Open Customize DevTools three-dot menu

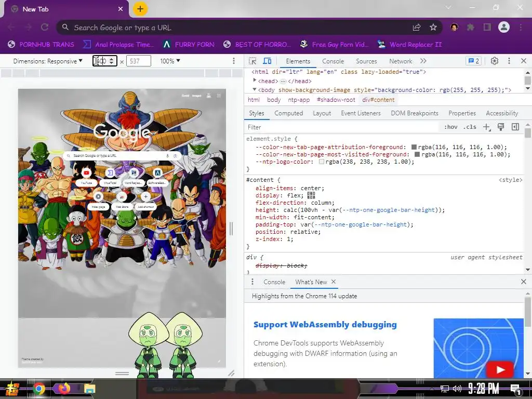[509, 61]
